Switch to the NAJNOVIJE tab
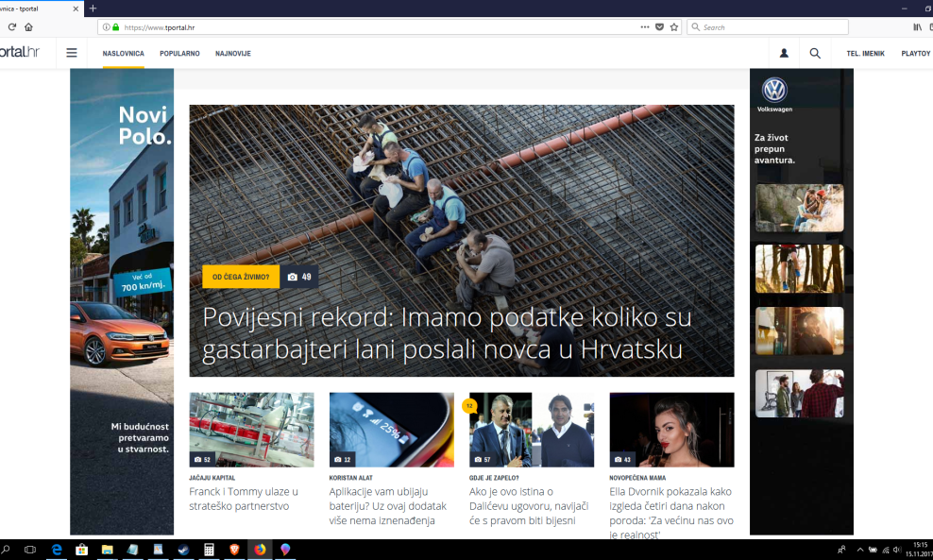The width and height of the screenshot is (933, 560). pyautogui.click(x=233, y=54)
